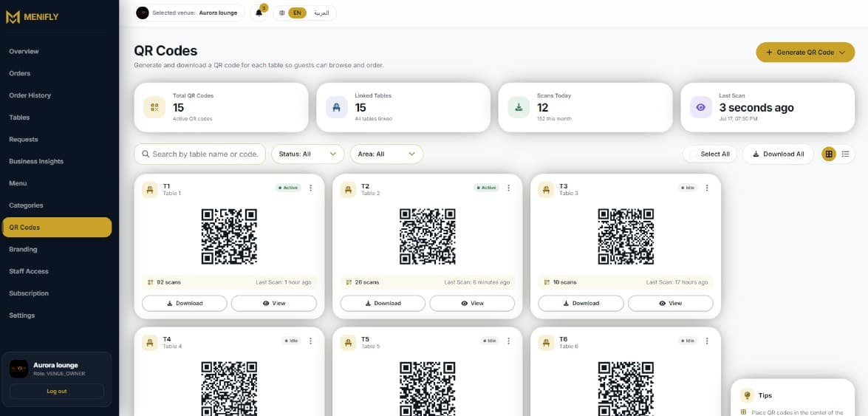Click the Aurora lounge profile card in sidebar
The height and width of the screenshot is (416, 868).
(57, 380)
